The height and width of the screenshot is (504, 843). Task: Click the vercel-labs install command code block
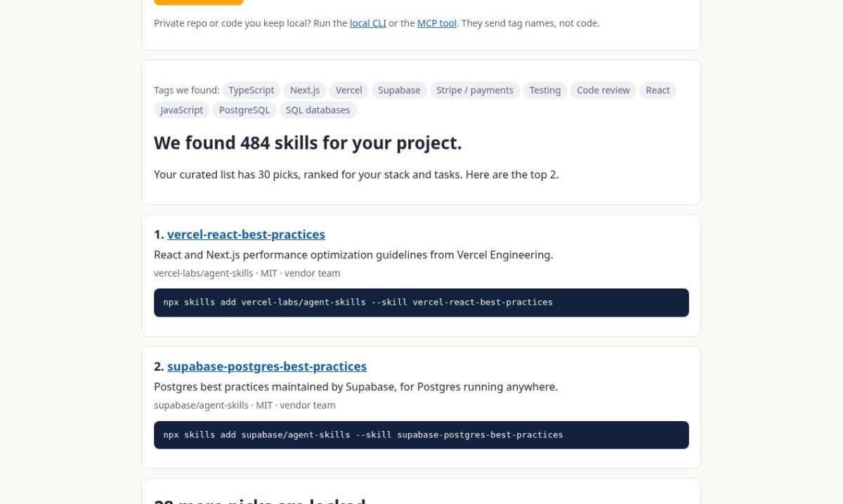click(421, 303)
